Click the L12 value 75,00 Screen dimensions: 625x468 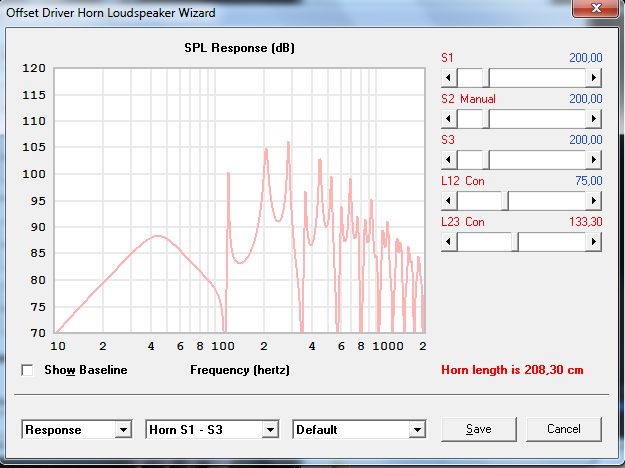click(x=589, y=181)
